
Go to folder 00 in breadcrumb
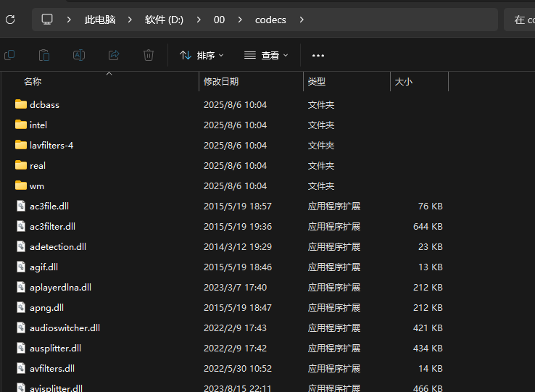(x=219, y=20)
